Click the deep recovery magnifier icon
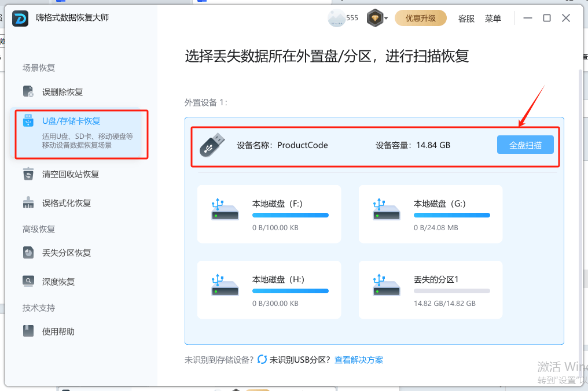Screen dimensions: 588x391 tap(28, 281)
